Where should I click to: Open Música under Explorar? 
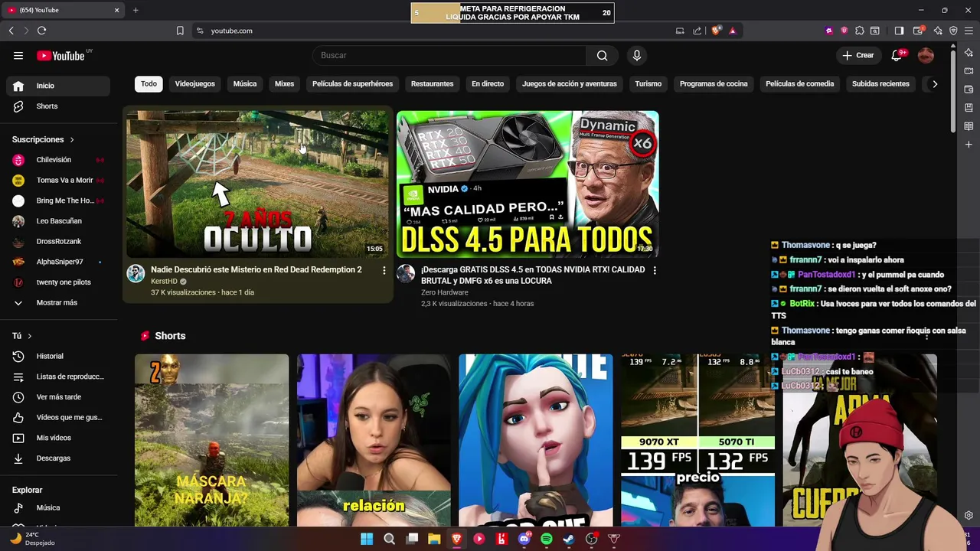coord(58,507)
